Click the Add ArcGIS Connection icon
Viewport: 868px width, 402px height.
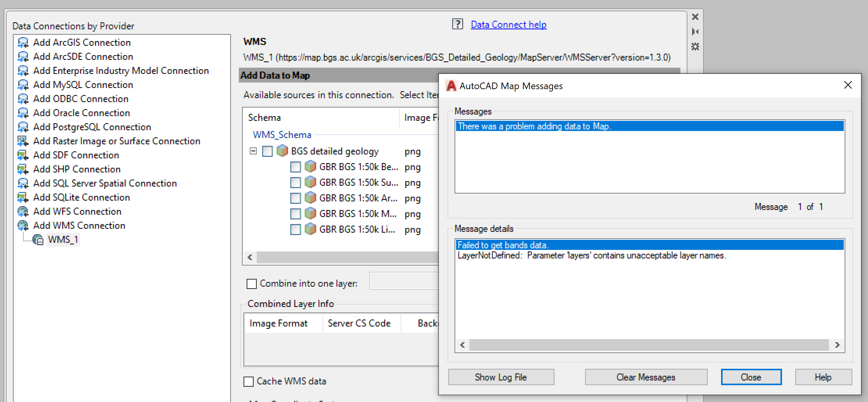point(23,42)
